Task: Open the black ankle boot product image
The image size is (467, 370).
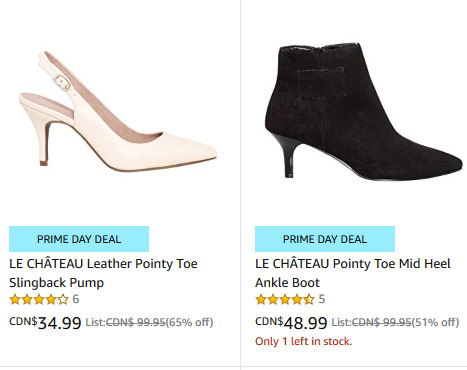Action: coord(363,112)
